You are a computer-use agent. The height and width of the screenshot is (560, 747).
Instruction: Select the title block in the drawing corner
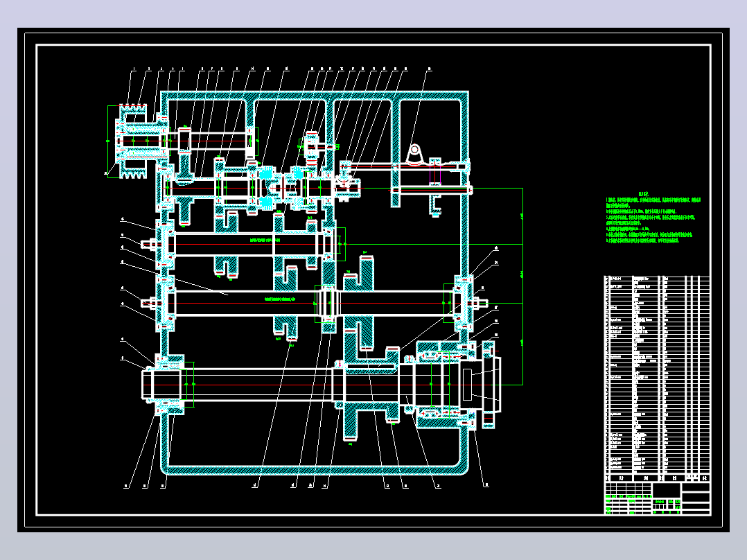658,498
